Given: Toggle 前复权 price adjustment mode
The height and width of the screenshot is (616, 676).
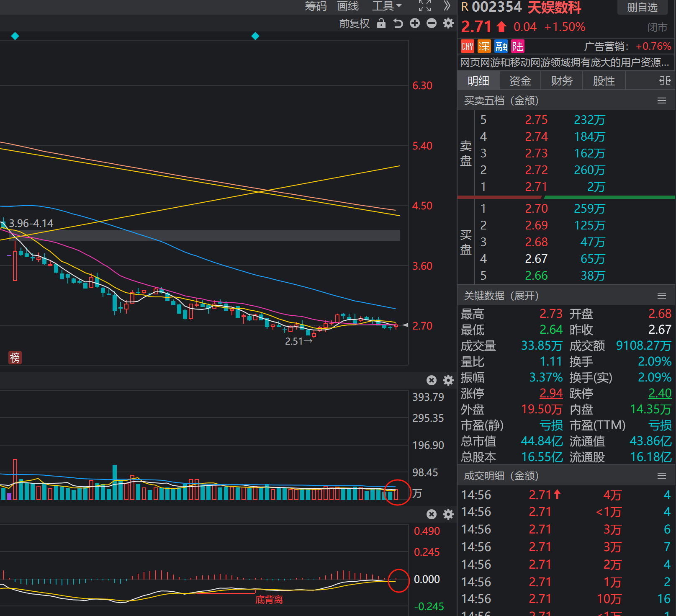Looking at the screenshot, I should coord(355,23).
